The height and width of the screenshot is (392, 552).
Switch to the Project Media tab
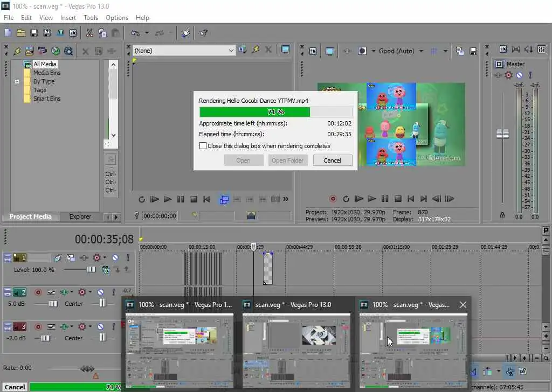[x=31, y=216]
